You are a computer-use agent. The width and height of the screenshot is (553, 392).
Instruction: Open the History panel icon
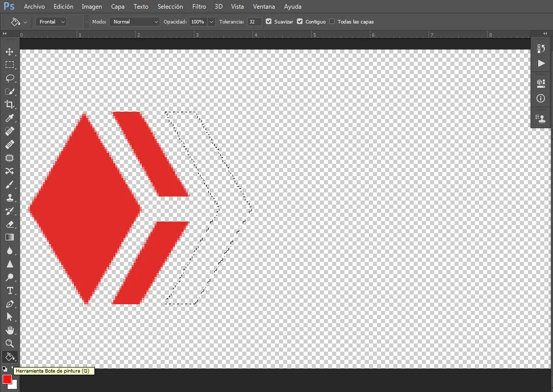coord(541,48)
